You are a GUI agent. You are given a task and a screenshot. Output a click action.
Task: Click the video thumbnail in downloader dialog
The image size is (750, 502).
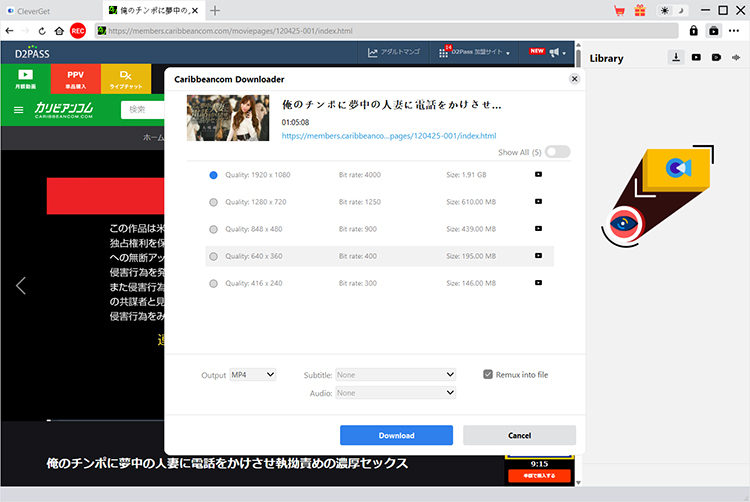[x=228, y=118]
